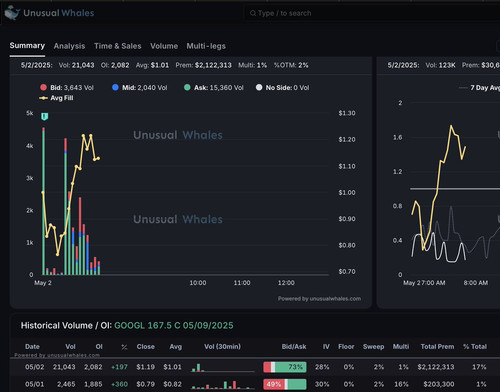Toggle the Mid volume legend series
Screen dimensions: 500x392
tap(140, 88)
